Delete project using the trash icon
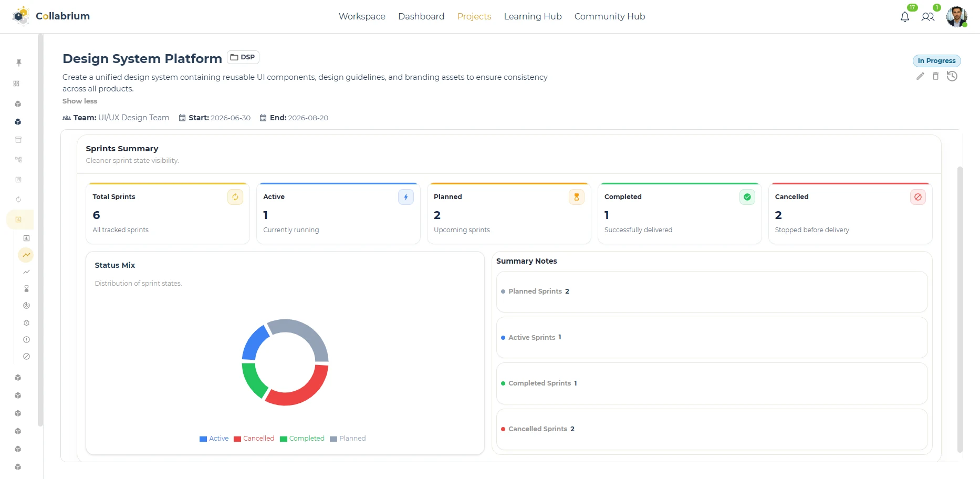Image resolution: width=980 pixels, height=479 pixels. pyautogui.click(x=935, y=76)
